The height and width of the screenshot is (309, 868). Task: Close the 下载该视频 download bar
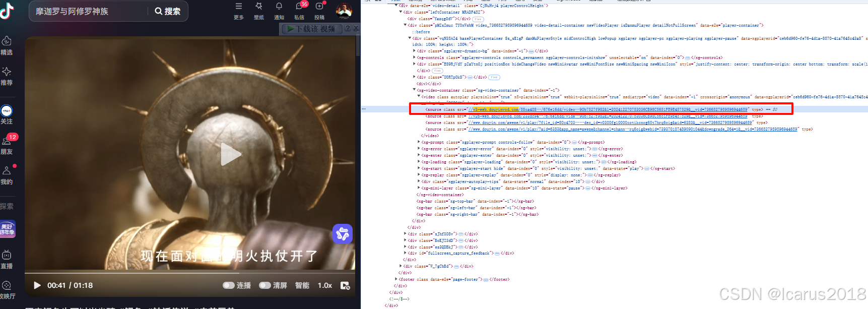[x=356, y=29]
